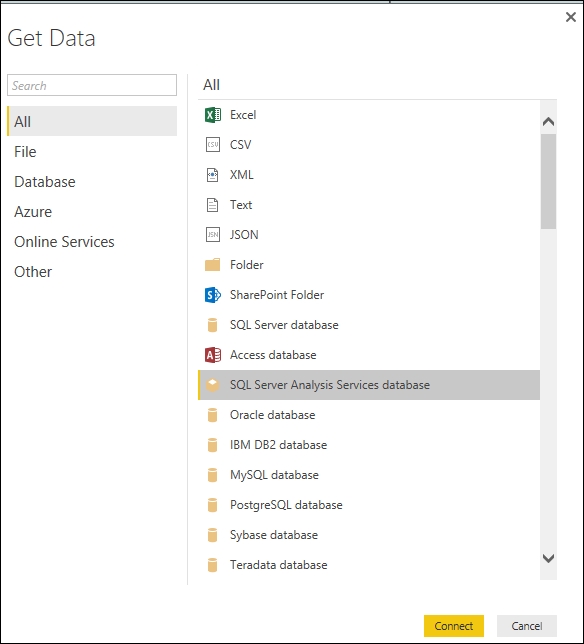
Task: Select the Online Services category
Action: [92, 242]
